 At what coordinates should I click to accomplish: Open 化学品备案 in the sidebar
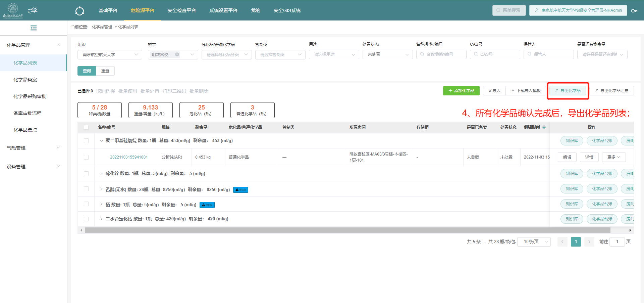pyautogui.click(x=25, y=80)
